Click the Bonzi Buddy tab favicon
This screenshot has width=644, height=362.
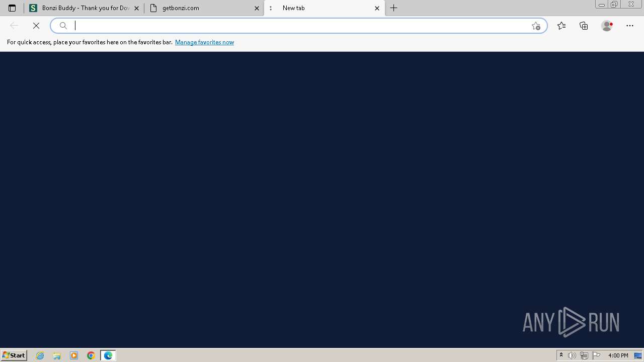click(x=33, y=8)
